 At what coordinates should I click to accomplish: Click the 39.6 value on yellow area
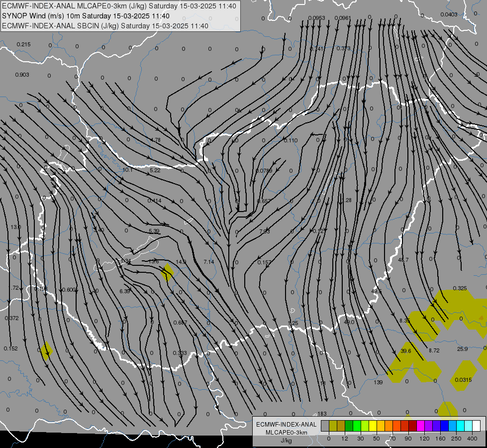405,351
